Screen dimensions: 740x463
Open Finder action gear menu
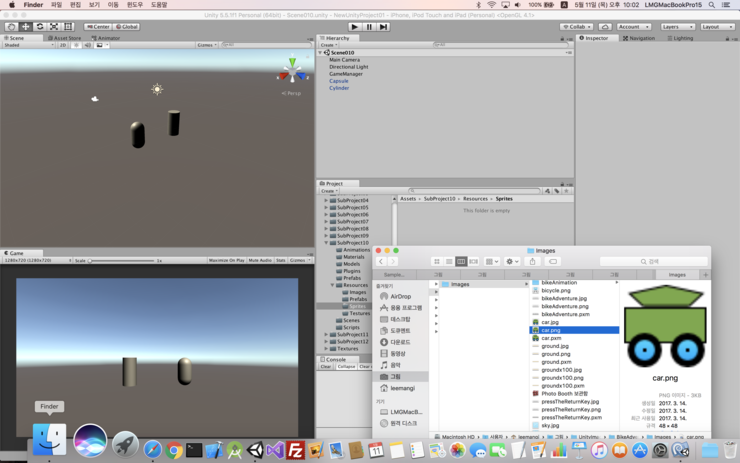[x=512, y=261]
